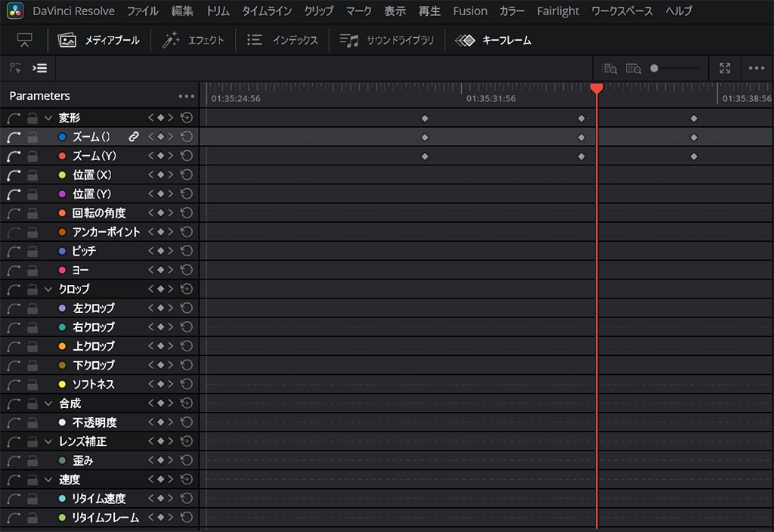774x532 pixels.
Task: Collapse the 速度 parameter group
Action: (49, 479)
